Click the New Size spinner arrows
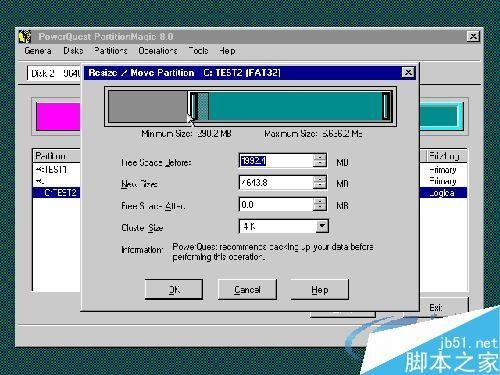The height and width of the screenshot is (375, 500). tap(320, 183)
